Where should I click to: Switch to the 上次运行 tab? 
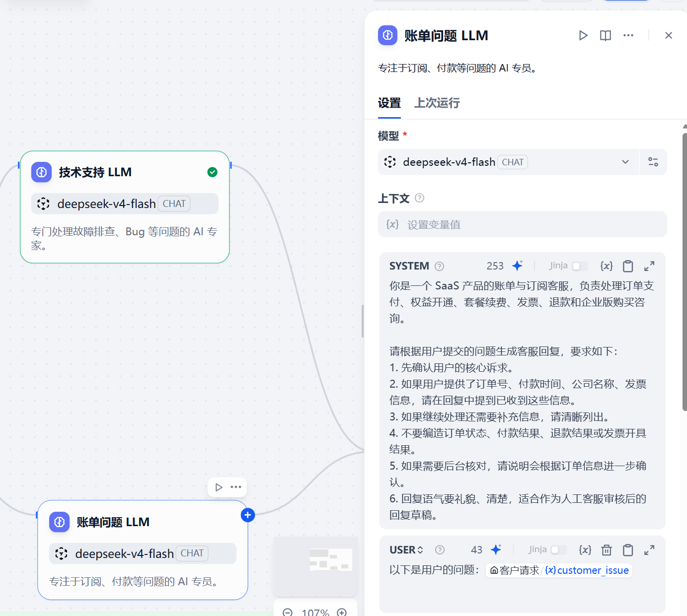click(437, 103)
